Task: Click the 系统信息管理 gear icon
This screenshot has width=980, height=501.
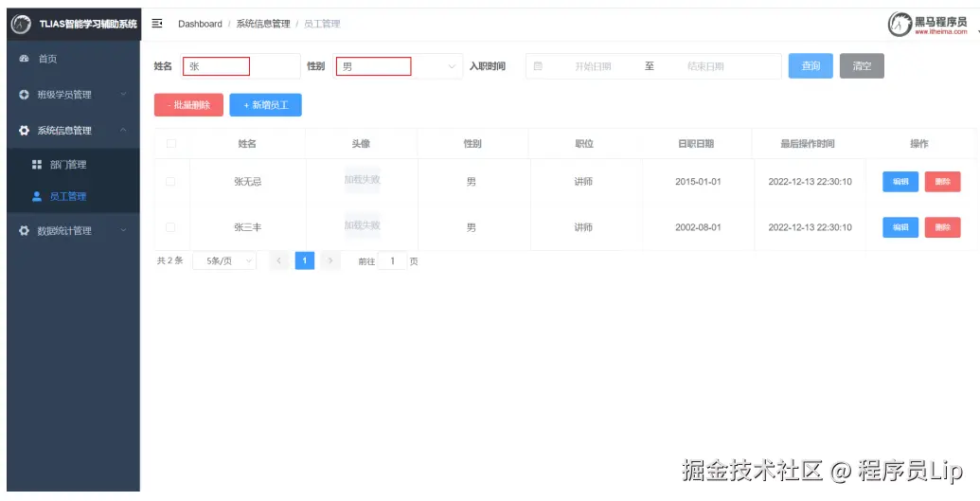Action: 24,130
